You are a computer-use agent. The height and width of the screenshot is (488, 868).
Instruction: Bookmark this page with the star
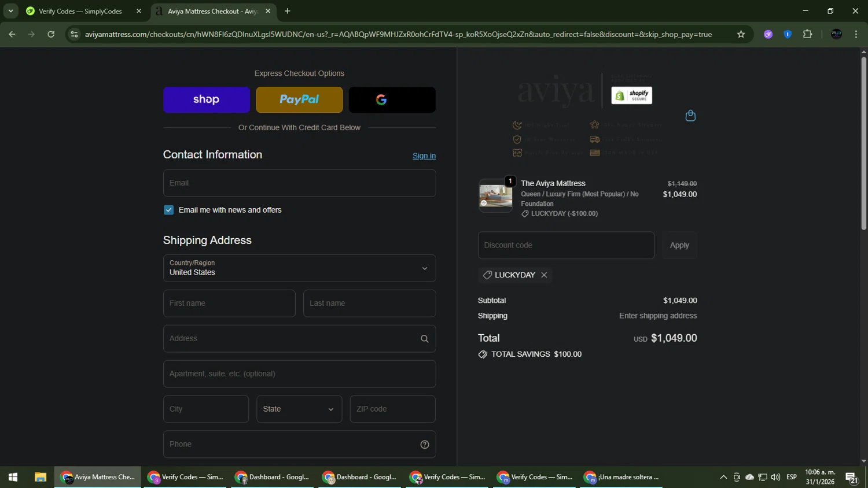tap(741, 35)
